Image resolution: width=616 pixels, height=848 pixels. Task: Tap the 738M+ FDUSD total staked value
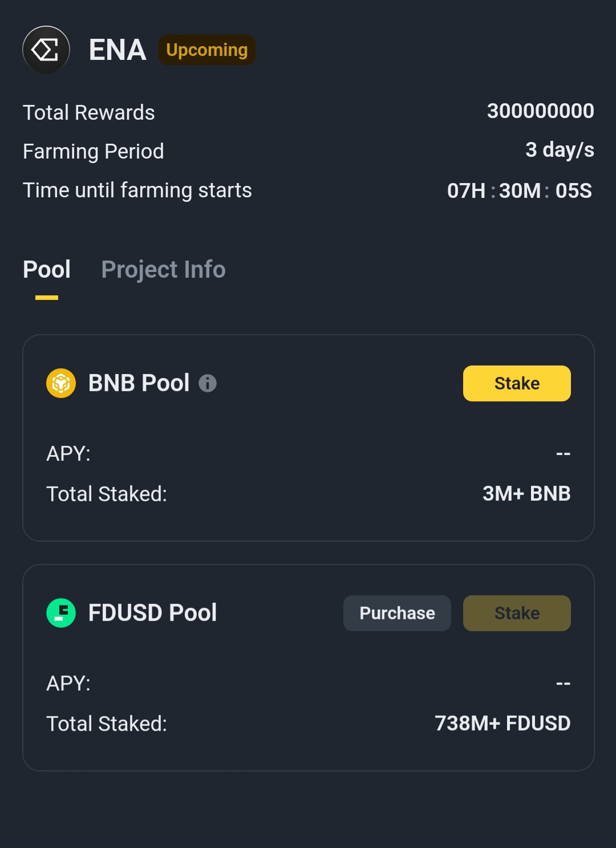(x=502, y=724)
